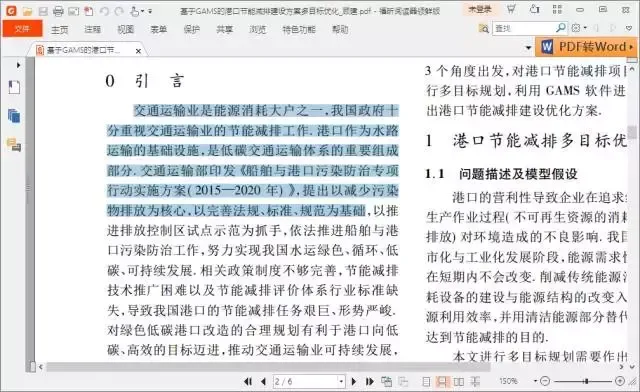Switch to the 注释 ribbon tab
This screenshot has width=640, height=392.
93,29
